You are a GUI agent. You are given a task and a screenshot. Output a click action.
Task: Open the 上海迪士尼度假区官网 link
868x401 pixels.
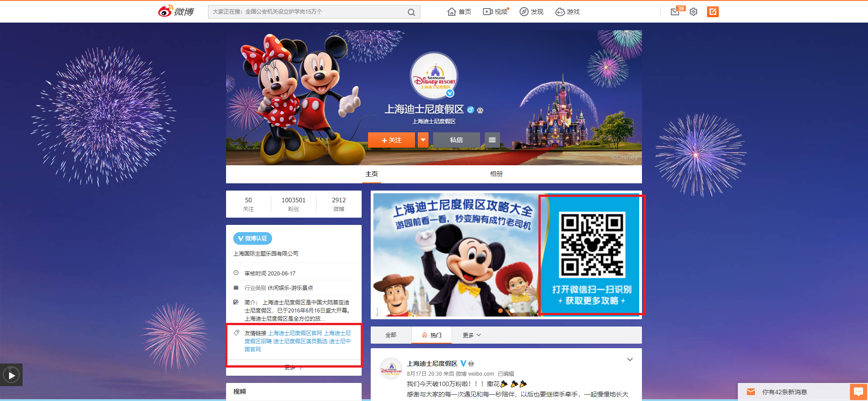coord(295,333)
